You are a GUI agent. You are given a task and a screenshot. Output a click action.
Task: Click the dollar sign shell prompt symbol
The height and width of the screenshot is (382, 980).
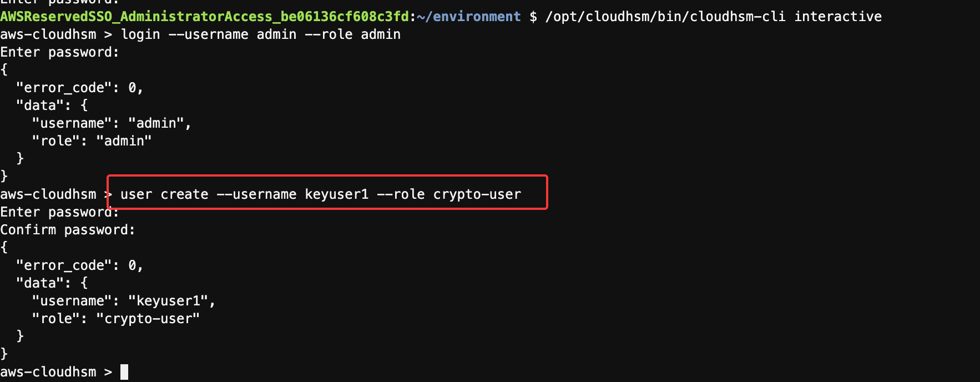pos(533,17)
